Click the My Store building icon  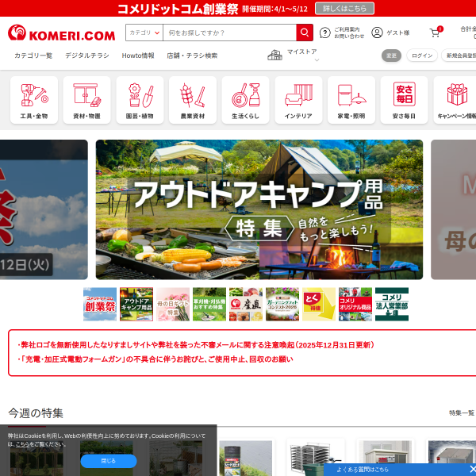click(x=274, y=55)
